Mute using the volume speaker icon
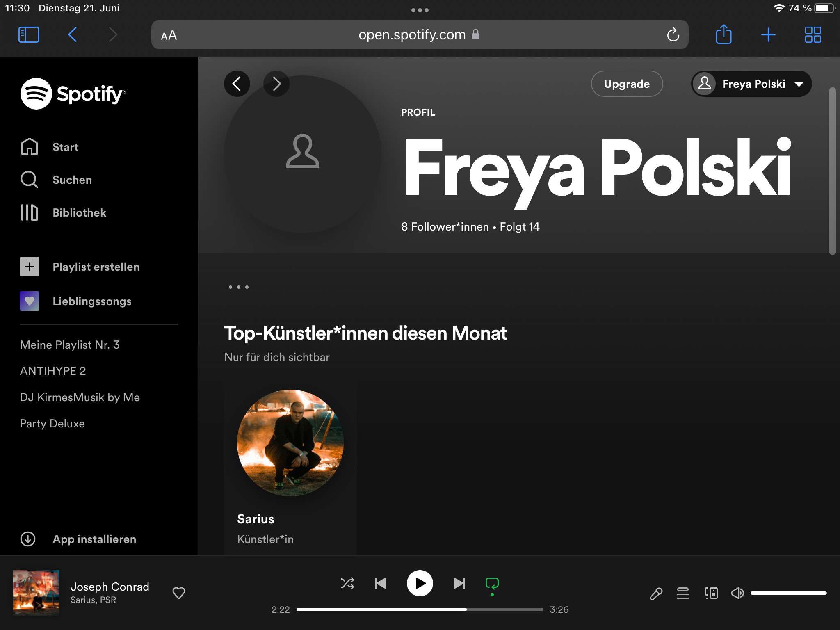Image resolution: width=840 pixels, height=630 pixels. coord(737,593)
